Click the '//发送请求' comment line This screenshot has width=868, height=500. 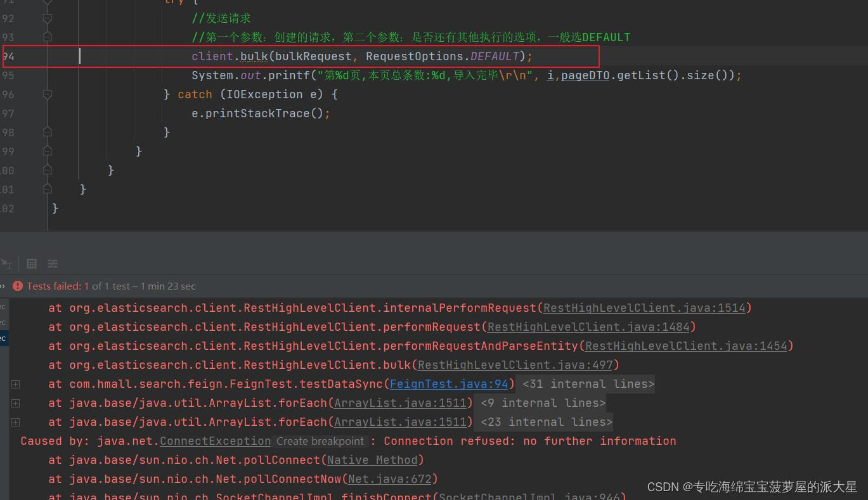click(221, 18)
